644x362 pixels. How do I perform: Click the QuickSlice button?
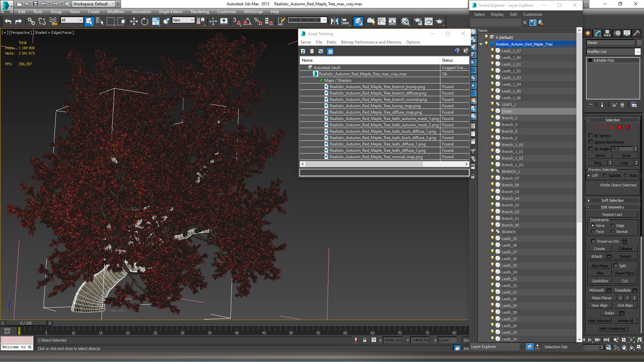pos(600,281)
